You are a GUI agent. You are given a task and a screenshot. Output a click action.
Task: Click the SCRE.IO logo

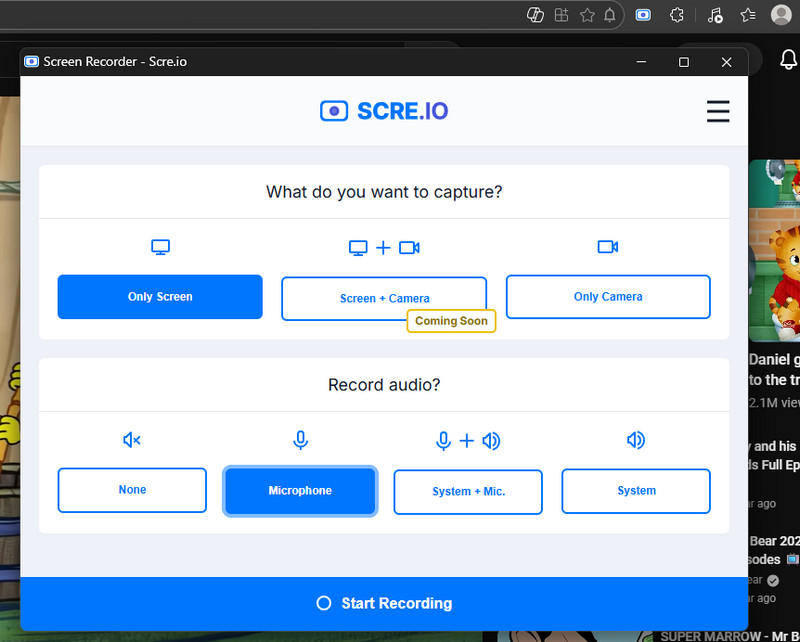pos(383,111)
